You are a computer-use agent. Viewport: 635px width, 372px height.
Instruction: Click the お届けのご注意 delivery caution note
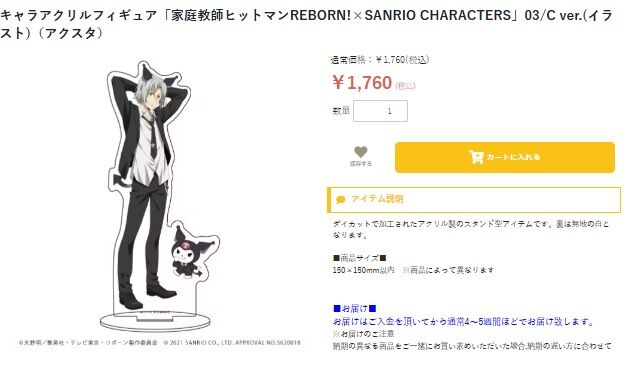[363, 334]
